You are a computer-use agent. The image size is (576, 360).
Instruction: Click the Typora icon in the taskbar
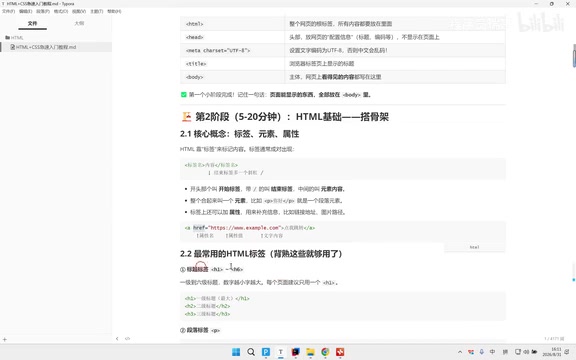pos(281,352)
